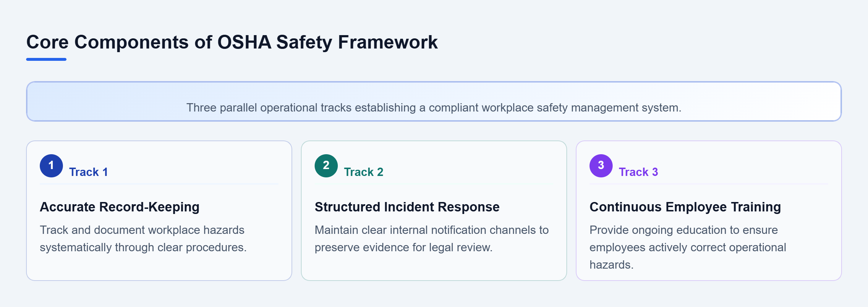The image size is (868, 307).
Task: Click the purple number 3 circle badge
Action: [601, 166]
